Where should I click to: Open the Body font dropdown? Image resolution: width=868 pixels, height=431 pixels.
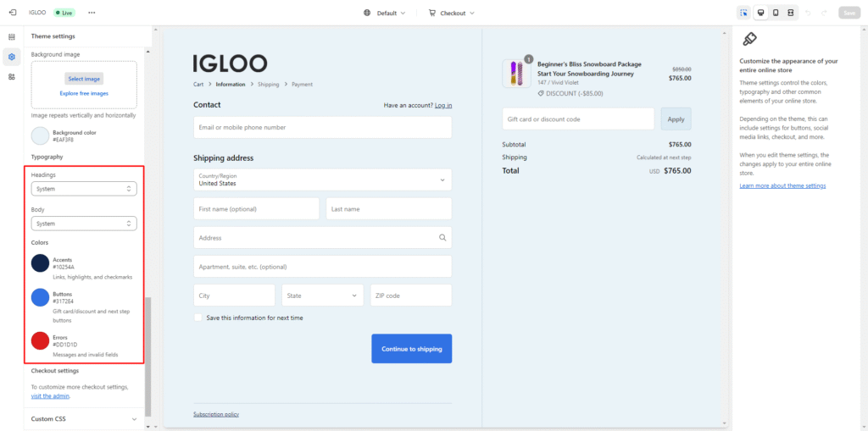tap(84, 224)
